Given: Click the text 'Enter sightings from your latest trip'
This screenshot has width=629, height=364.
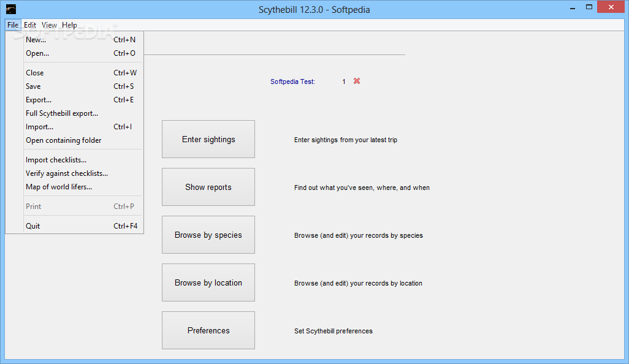Looking at the screenshot, I should pos(345,140).
